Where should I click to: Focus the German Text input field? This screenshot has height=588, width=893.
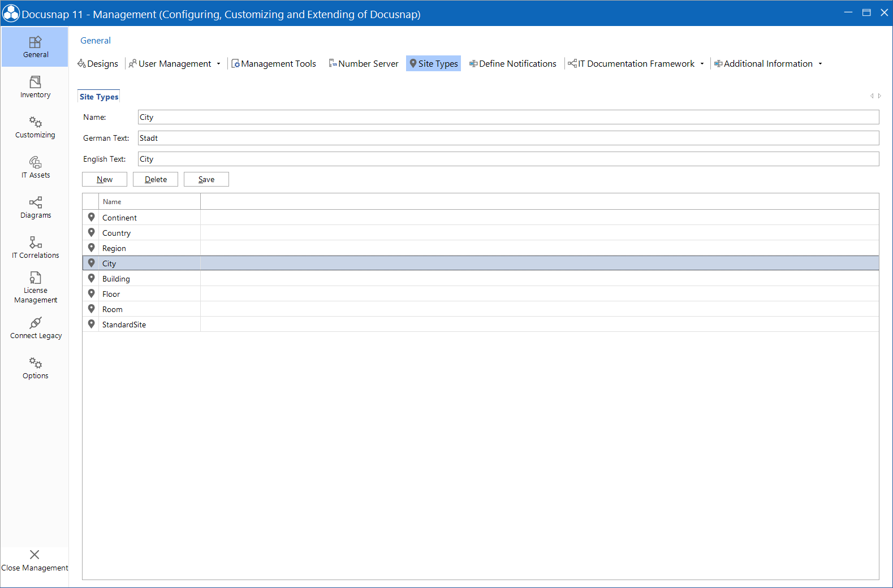(x=508, y=138)
